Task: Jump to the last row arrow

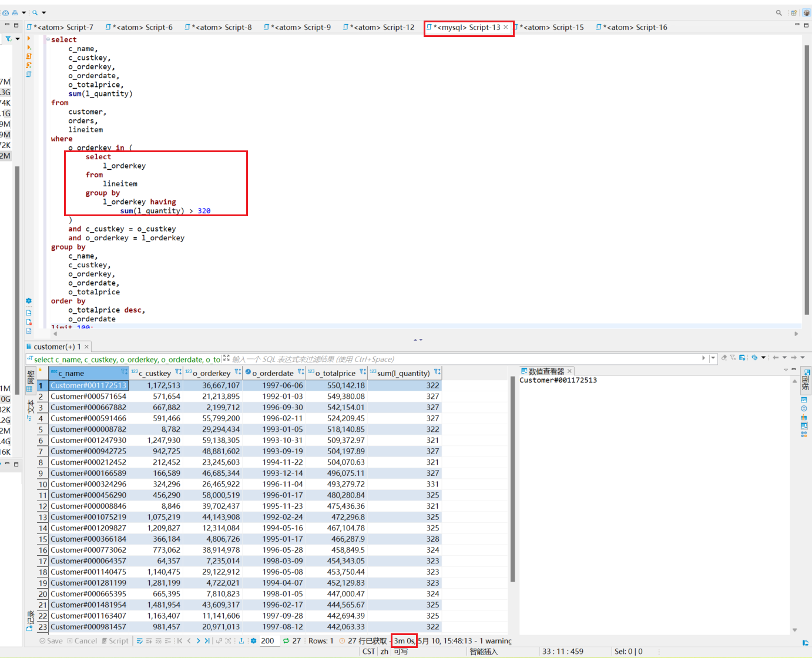Action: [x=207, y=641]
